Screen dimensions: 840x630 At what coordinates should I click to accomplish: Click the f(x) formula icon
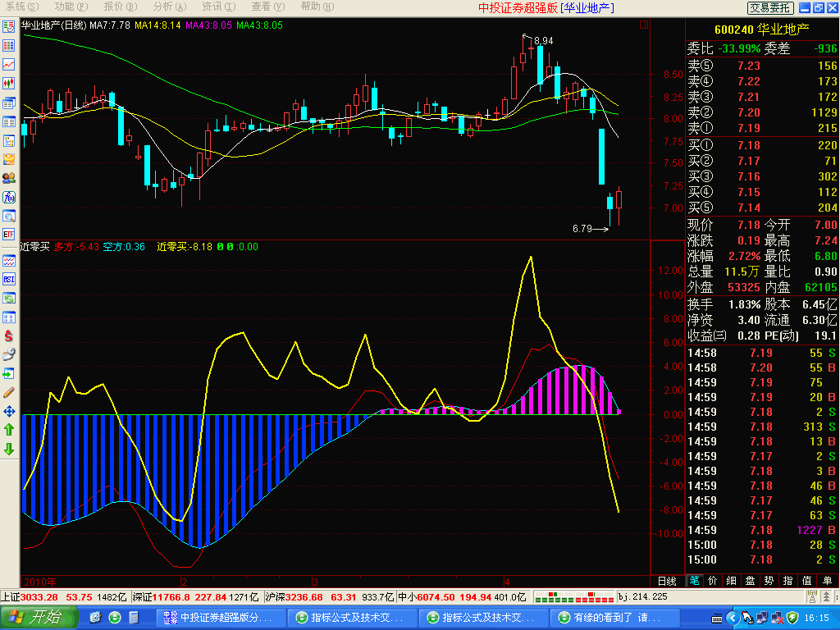[x=9, y=197]
